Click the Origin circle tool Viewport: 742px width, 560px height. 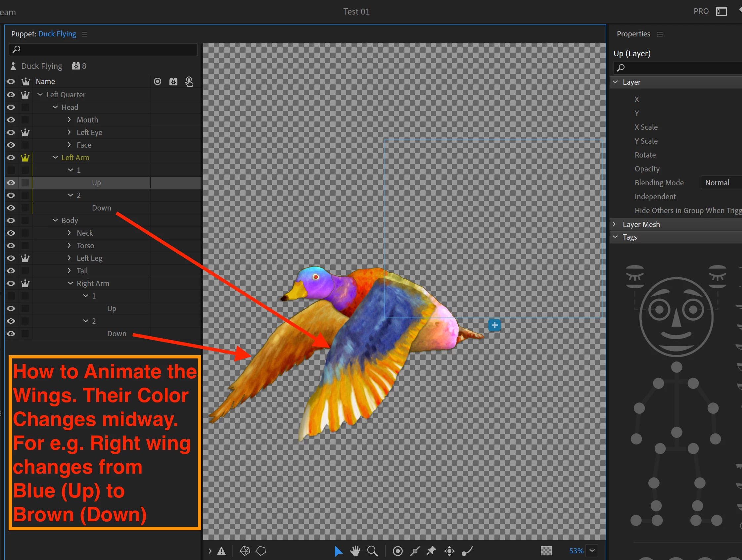click(x=397, y=551)
